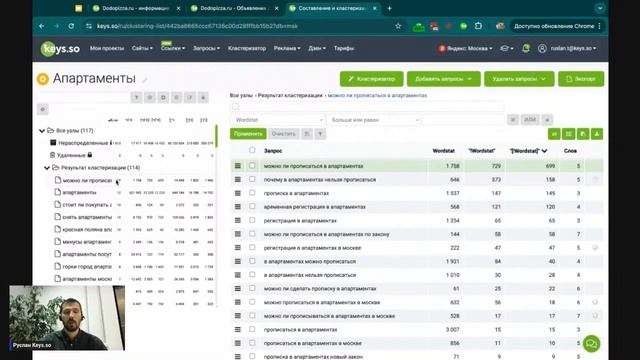Open the 'Удалить запросы' dropdown button
Viewport: 640px width, 360px height.
click(x=519, y=79)
